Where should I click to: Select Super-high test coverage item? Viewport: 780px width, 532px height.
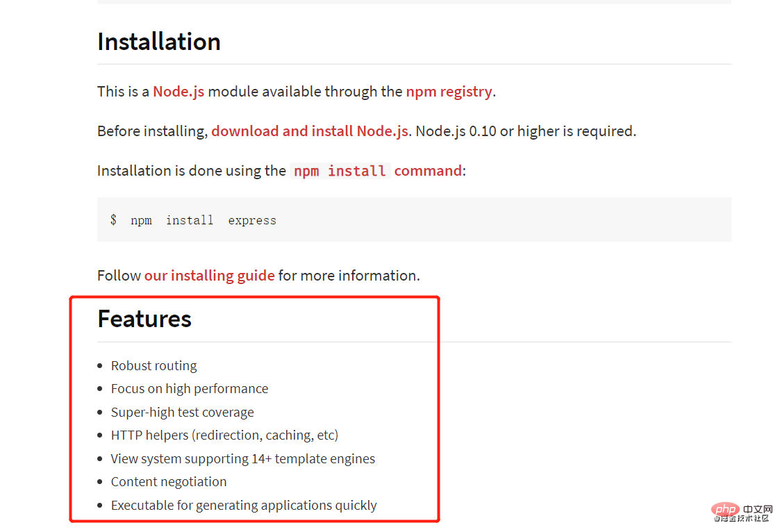click(x=182, y=412)
